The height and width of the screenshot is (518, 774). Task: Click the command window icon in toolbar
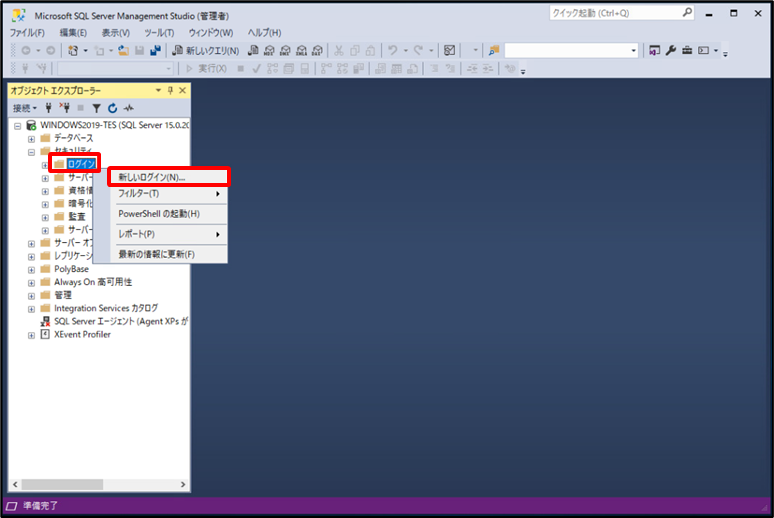click(x=704, y=50)
